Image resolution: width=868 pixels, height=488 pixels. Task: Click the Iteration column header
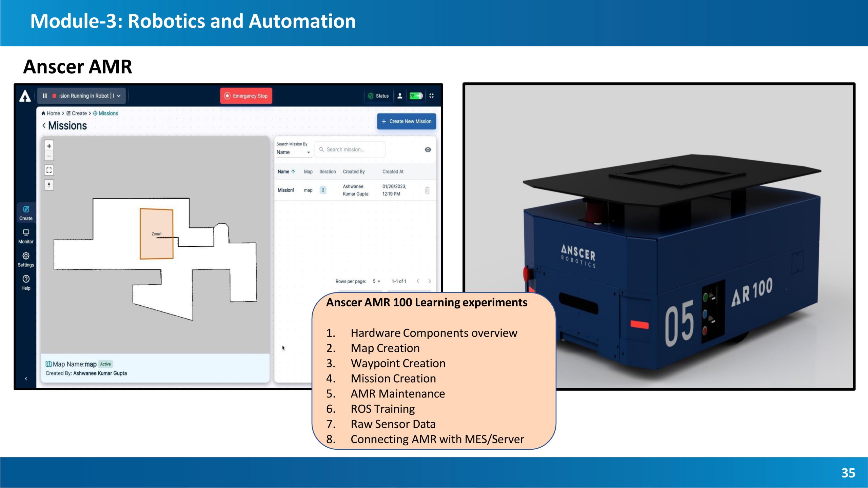click(x=328, y=172)
